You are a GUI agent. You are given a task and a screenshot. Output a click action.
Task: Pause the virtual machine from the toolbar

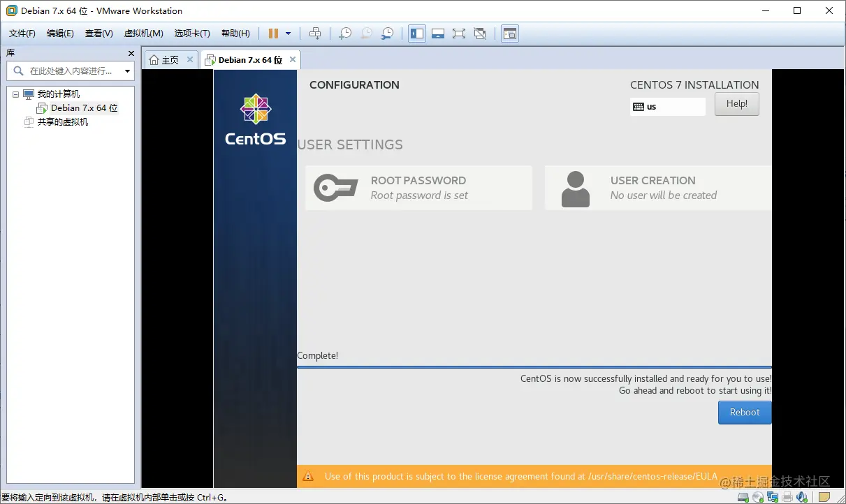(x=273, y=34)
